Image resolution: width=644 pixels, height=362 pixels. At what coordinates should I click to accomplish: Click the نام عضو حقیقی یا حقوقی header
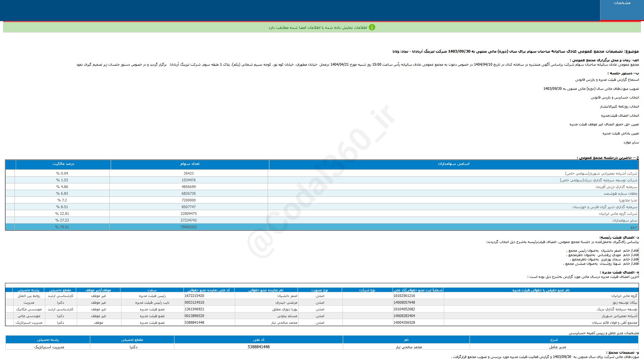[x=541, y=290]
